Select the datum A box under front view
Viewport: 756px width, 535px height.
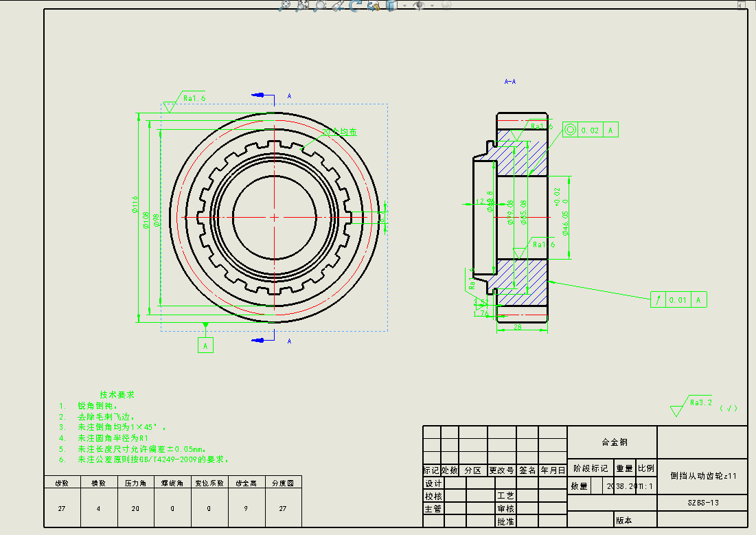coord(205,345)
